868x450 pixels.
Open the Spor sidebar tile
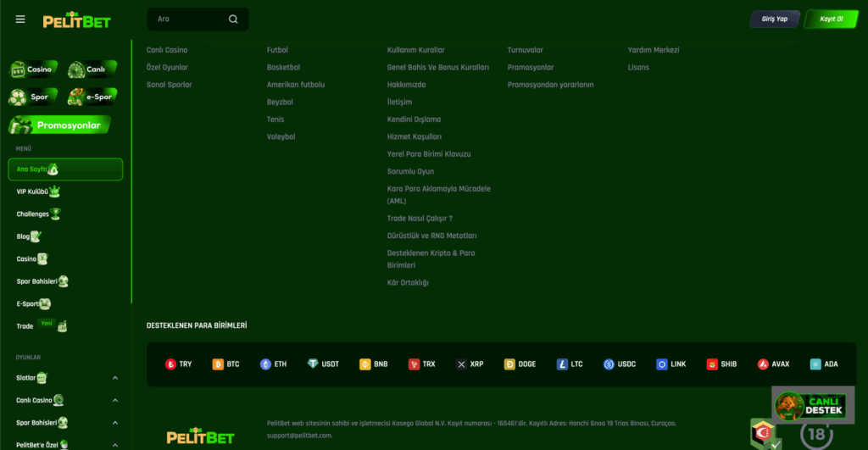point(34,97)
